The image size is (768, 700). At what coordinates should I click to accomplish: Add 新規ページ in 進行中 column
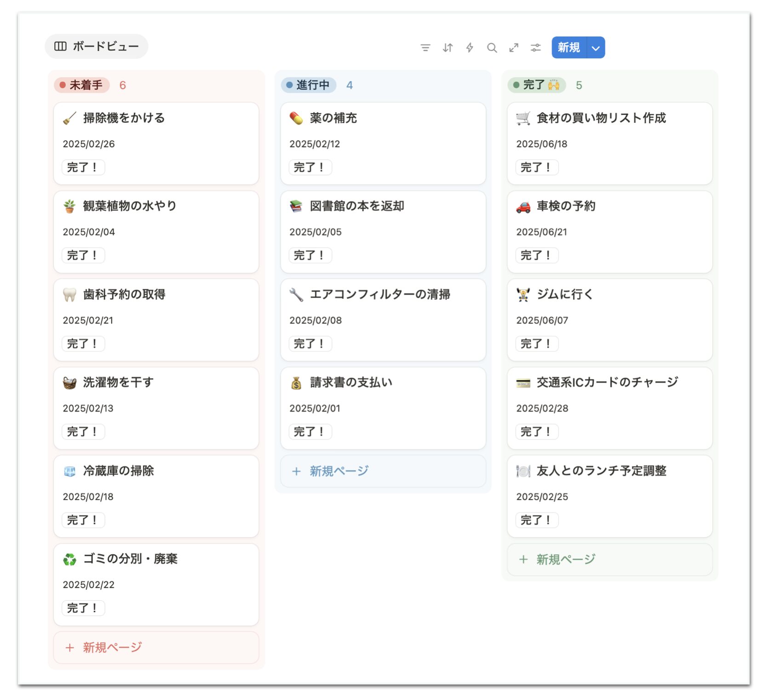pyautogui.click(x=383, y=471)
